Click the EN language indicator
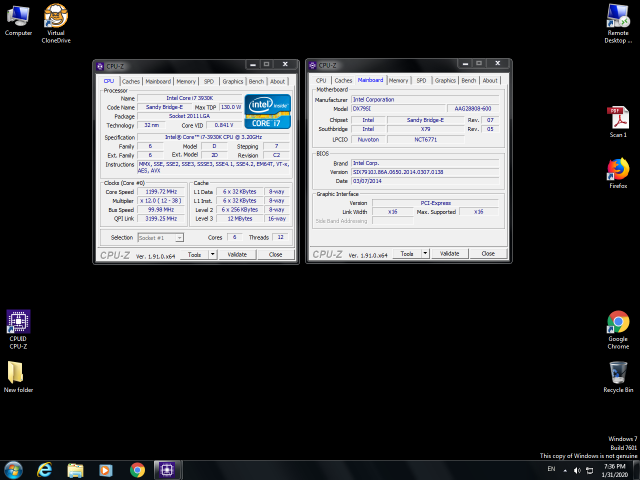The image size is (640, 480). coord(551,469)
